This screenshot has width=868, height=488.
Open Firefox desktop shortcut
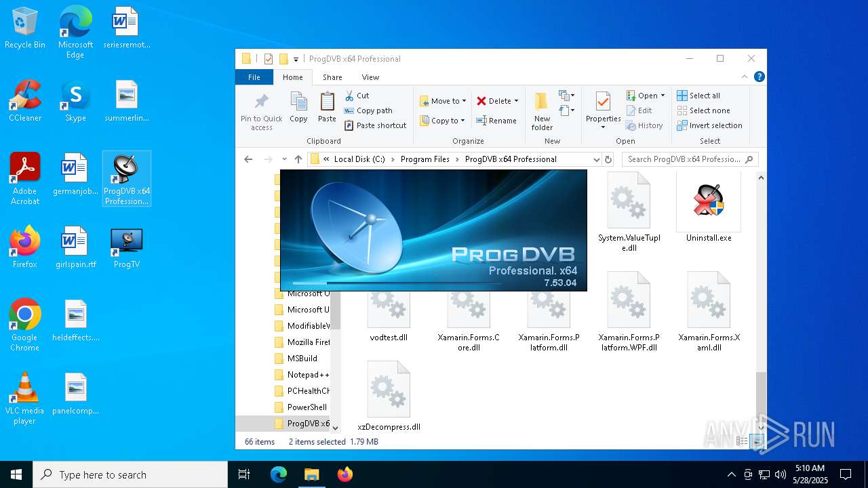click(25, 248)
